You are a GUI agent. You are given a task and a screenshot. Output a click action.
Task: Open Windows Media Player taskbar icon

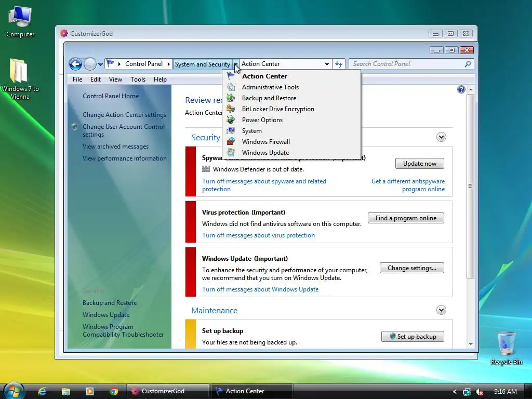tap(89, 391)
